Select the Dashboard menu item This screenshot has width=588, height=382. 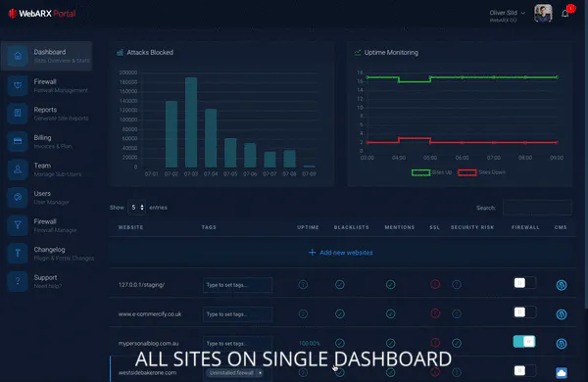[x=46, y=56]
